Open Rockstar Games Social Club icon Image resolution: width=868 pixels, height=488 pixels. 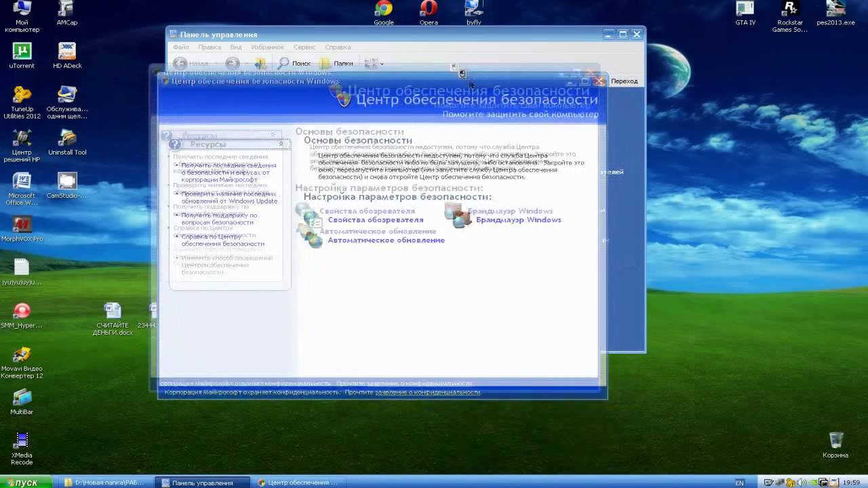pos(790,17)
